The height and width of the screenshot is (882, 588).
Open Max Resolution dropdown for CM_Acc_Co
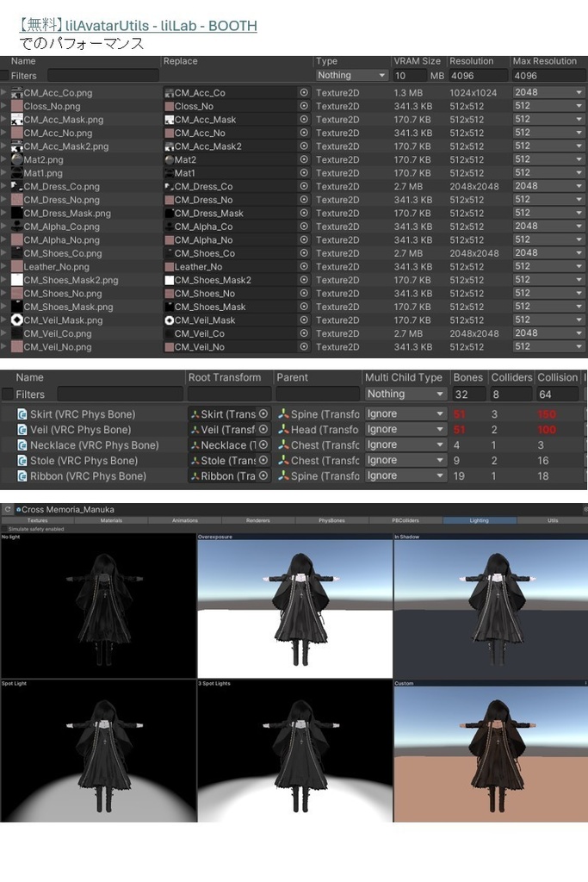pos(548,92)
